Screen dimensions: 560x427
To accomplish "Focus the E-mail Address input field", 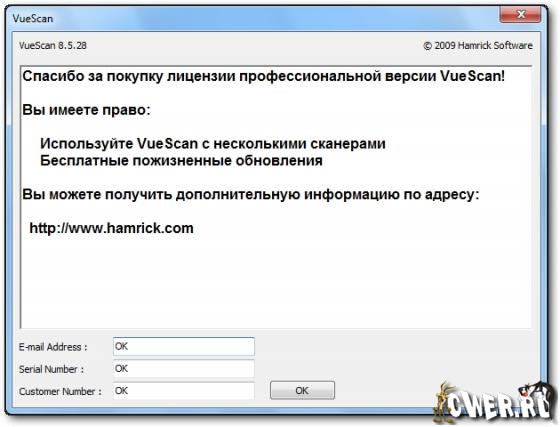I will point(184,346).
